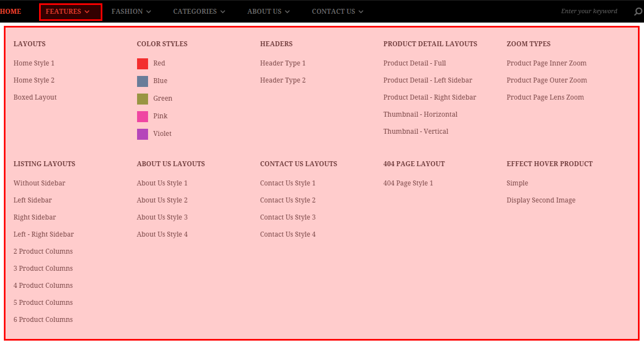Choose Without Sidebar listing layout
The width and height of the screenshot is (644, 345).
[40, 183]
